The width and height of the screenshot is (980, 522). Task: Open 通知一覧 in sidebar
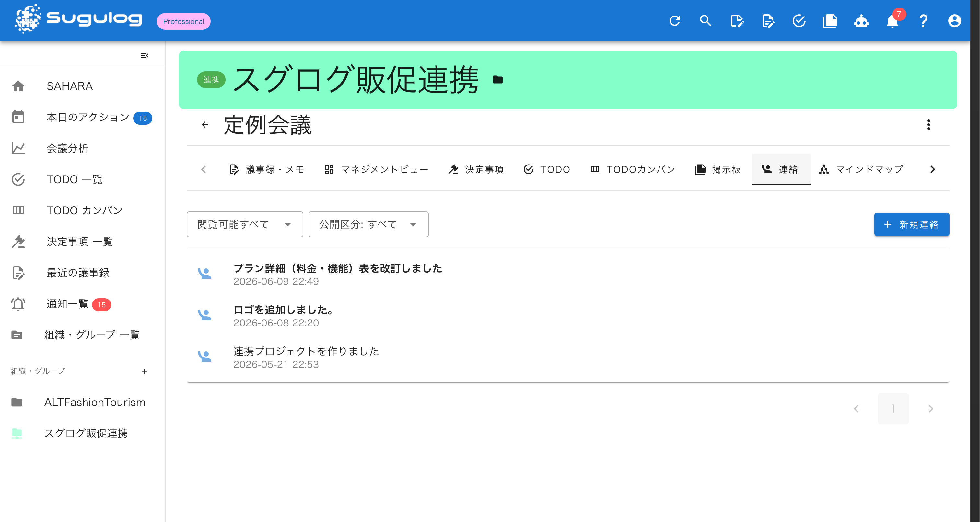click(83, 304)
